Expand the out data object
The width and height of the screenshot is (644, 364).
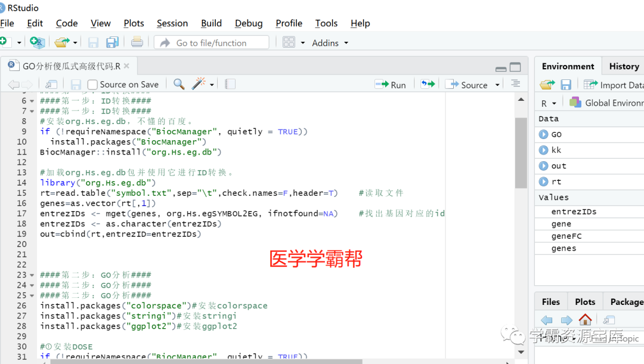(x=543, y=165)
